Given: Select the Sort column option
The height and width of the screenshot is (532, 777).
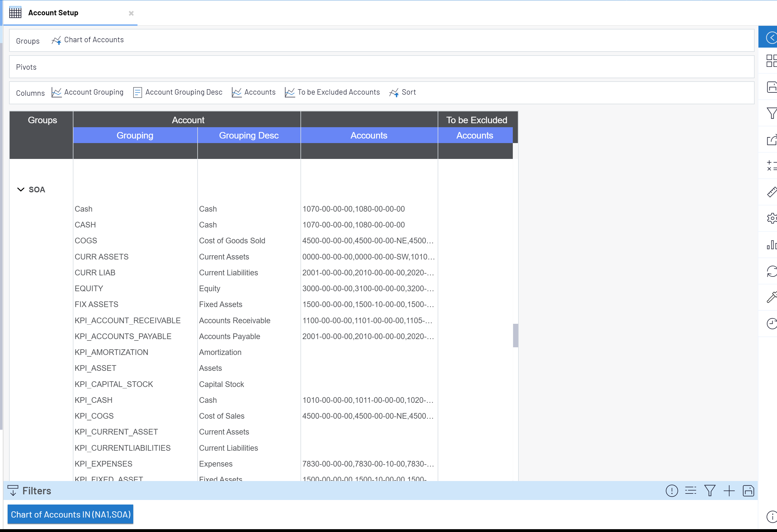Looking at the screenshot, I should (x=403, y=92).
